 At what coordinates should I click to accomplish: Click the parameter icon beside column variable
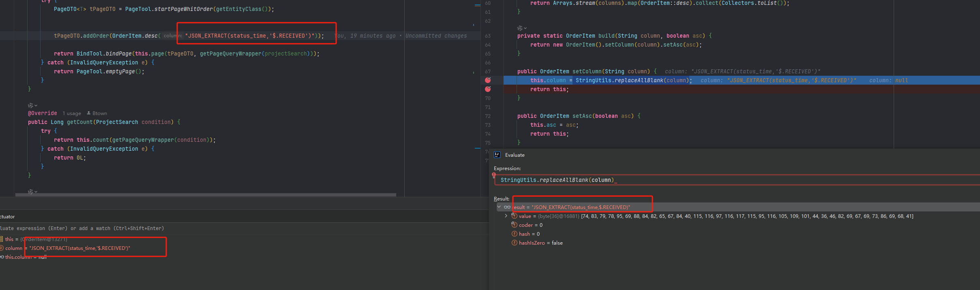point(1,248)
